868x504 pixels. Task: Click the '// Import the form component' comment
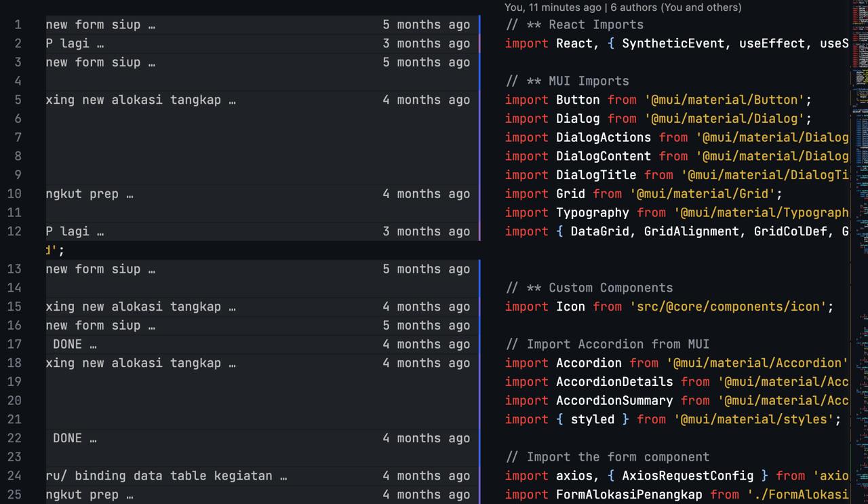click(608, 457)
